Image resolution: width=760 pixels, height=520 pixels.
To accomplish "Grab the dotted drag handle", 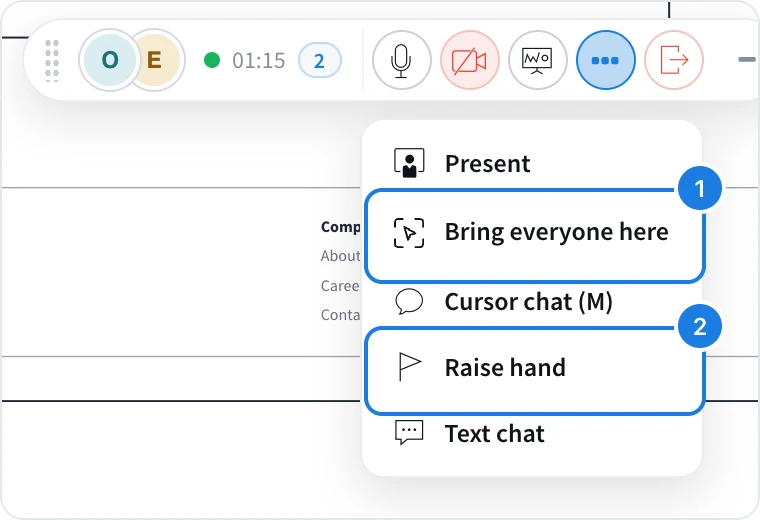I will (52, 61).
